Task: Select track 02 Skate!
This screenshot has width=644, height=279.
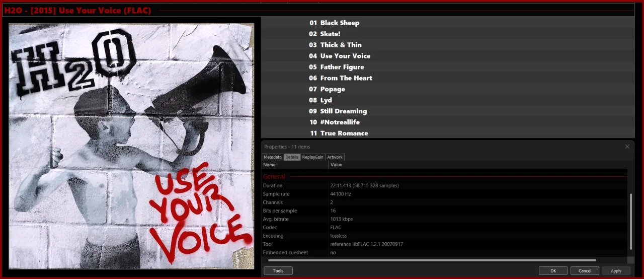Action: coord(448,34)
